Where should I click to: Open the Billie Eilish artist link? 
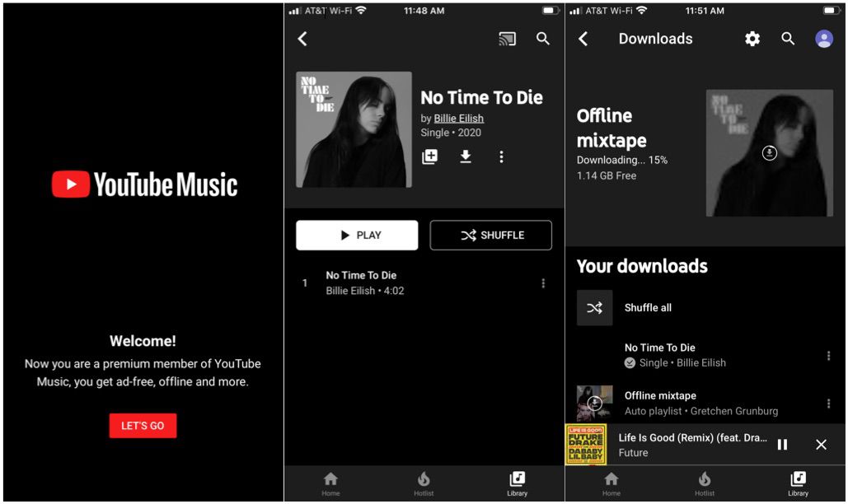[458, 119]
